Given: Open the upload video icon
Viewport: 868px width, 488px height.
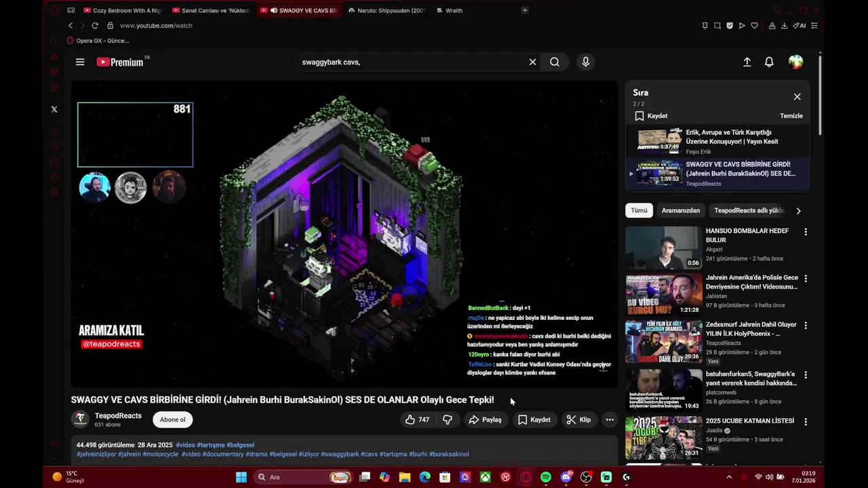Looking at the screenshot, I should tap(747, 62).
